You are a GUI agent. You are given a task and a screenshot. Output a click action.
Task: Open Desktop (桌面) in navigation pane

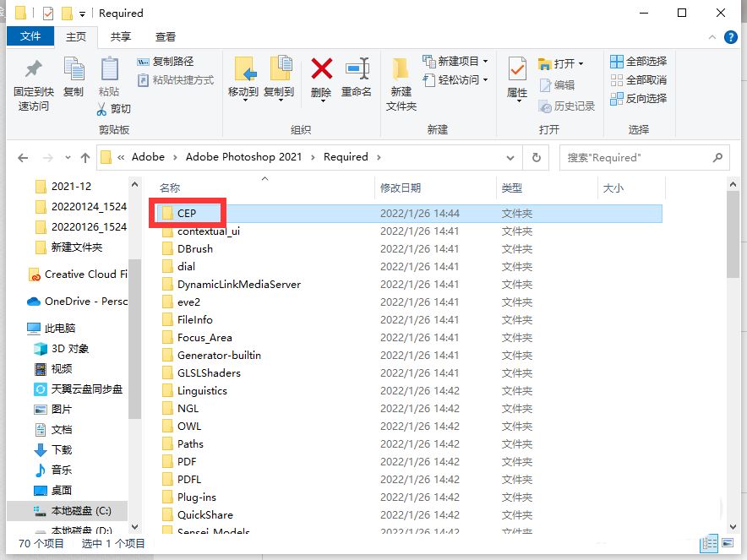point(53,491)
